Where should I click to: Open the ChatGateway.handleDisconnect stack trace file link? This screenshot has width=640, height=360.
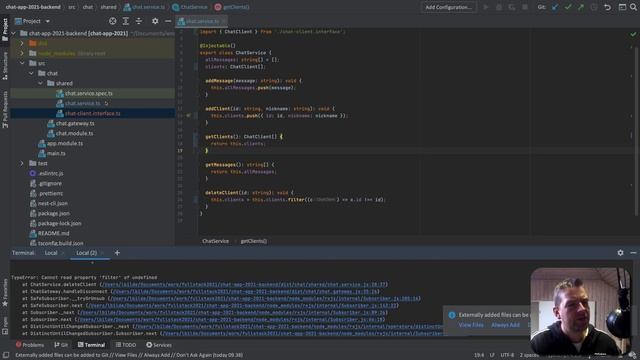[245, 291]
